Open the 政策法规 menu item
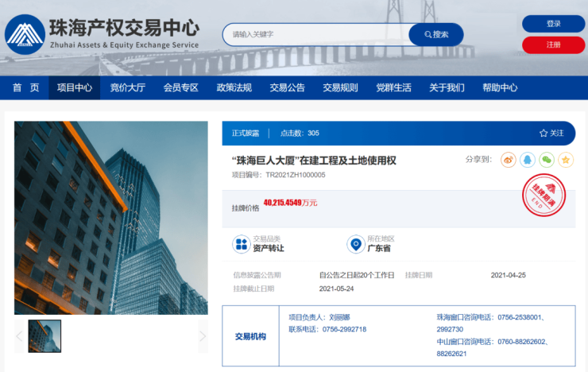This screenshot has width=588, height=372. [234, 87]
